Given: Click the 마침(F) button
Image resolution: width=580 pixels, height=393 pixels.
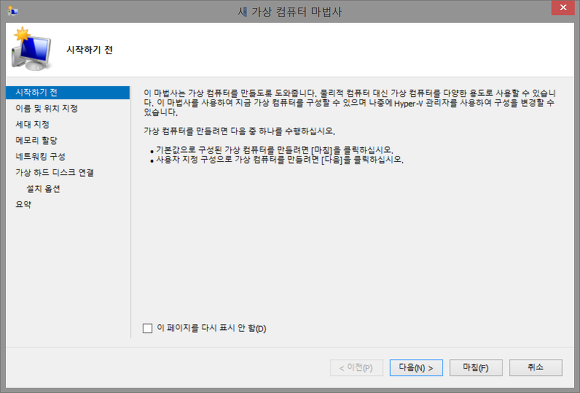Looking at the screenshot, I should tap(476, 367).
